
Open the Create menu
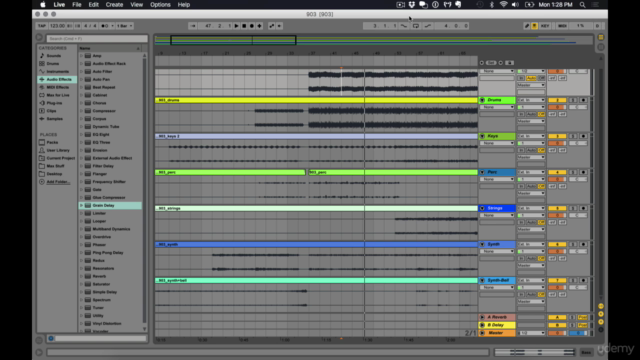click(114, 4)
